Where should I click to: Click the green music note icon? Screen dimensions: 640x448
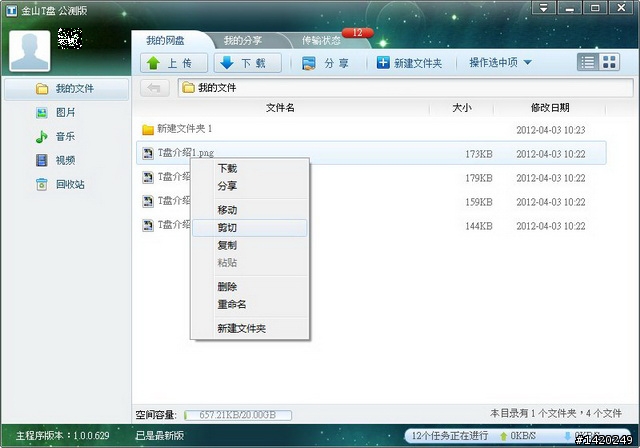click(41, 137)
